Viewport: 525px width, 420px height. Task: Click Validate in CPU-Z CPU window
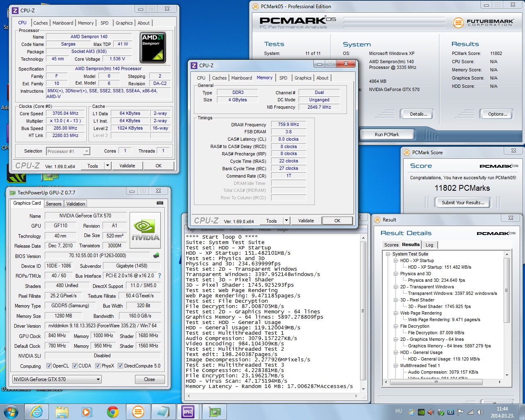[127, 166]
